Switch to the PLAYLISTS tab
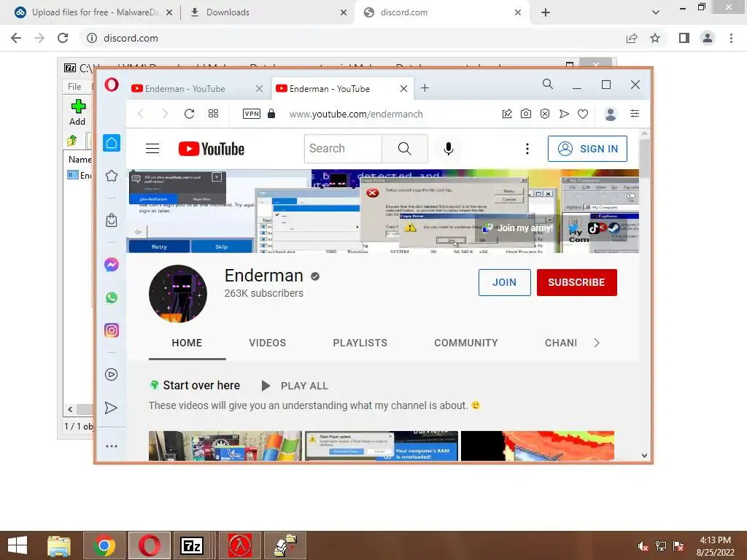This screenshot has width=747, height=560. (360, 343)
